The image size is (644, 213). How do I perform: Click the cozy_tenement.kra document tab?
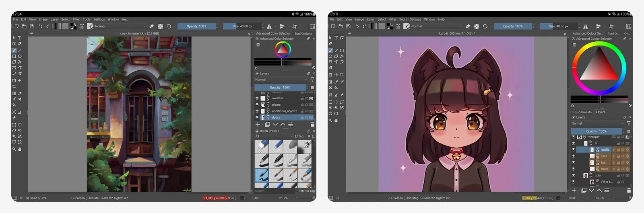coord(139,33)
